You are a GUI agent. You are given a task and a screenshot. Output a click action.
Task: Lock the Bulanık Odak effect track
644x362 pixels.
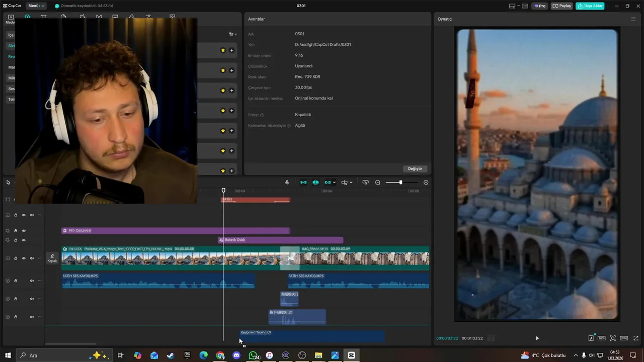[16, 240]
